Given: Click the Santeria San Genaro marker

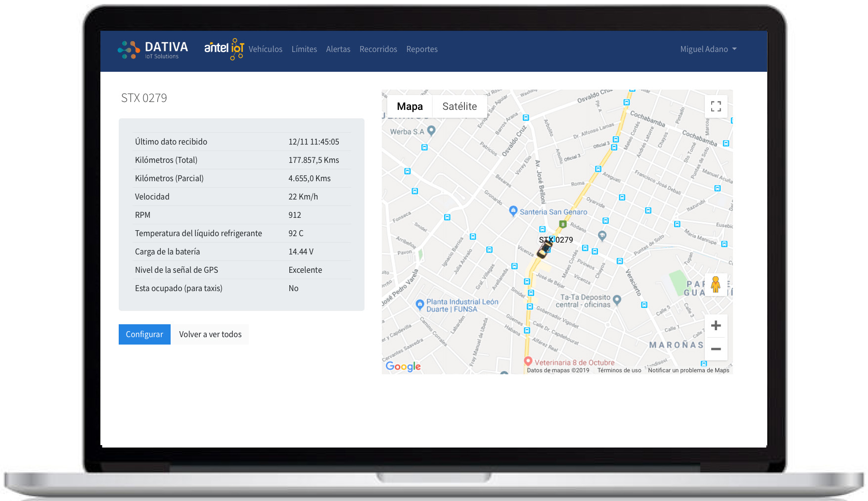Looking at the screenshot, I should 513,211.
